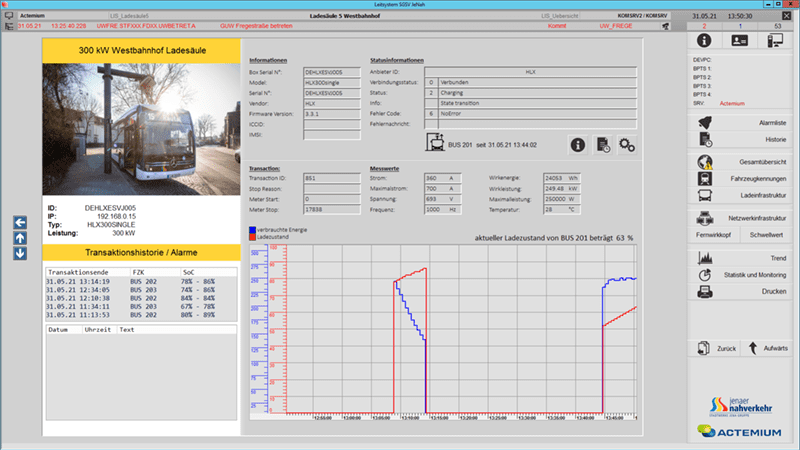Open the charger settings gears icon

pos(627,145)
